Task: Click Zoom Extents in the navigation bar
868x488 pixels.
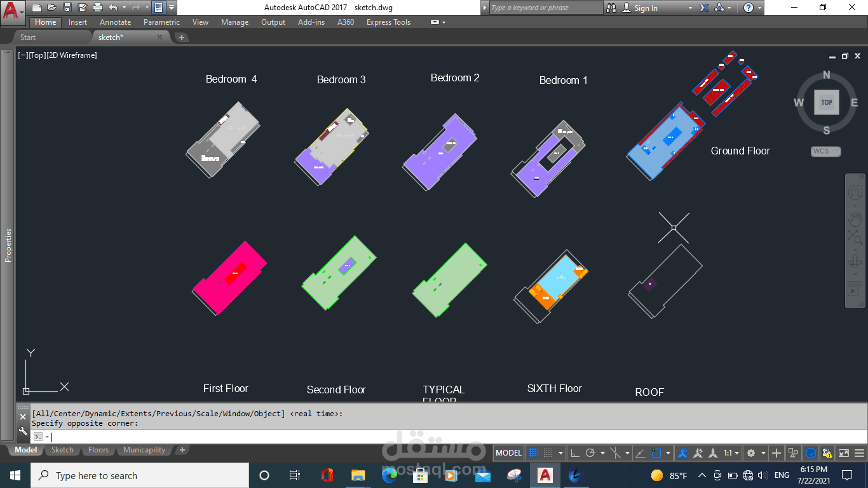Action: (x=855, y=237)
